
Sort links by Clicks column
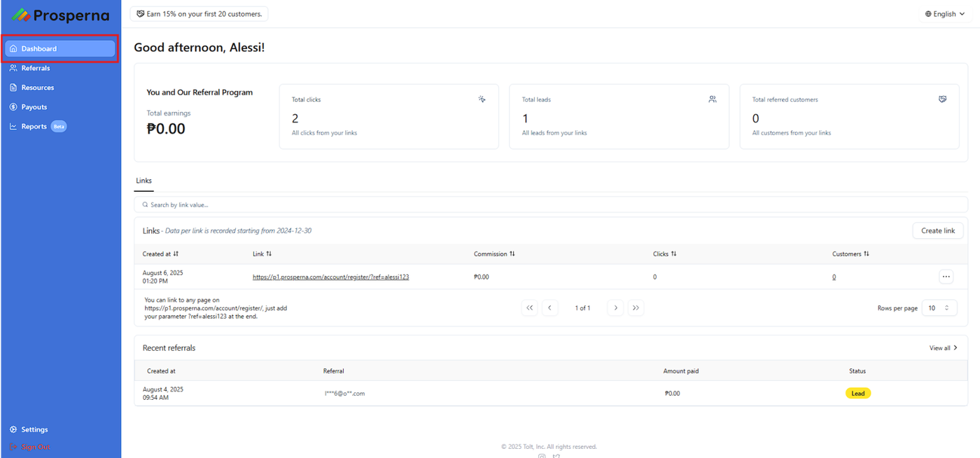tap(664, 254)
